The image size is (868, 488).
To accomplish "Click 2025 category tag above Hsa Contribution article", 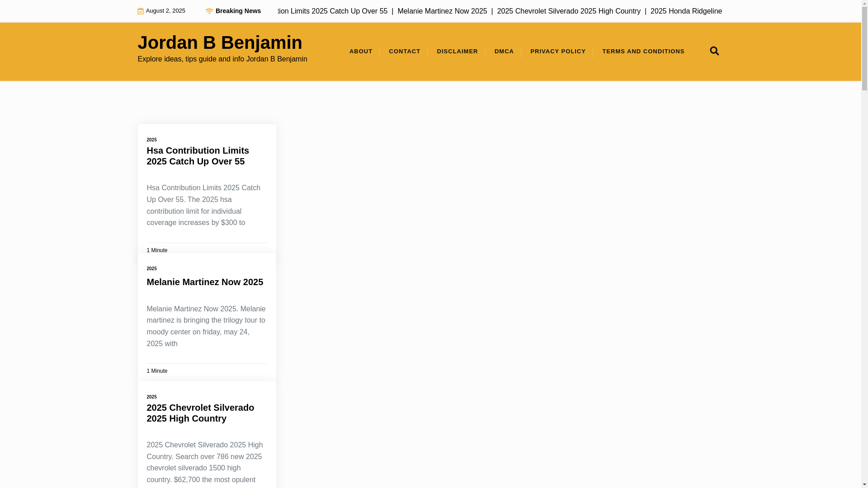I will 151,140.
